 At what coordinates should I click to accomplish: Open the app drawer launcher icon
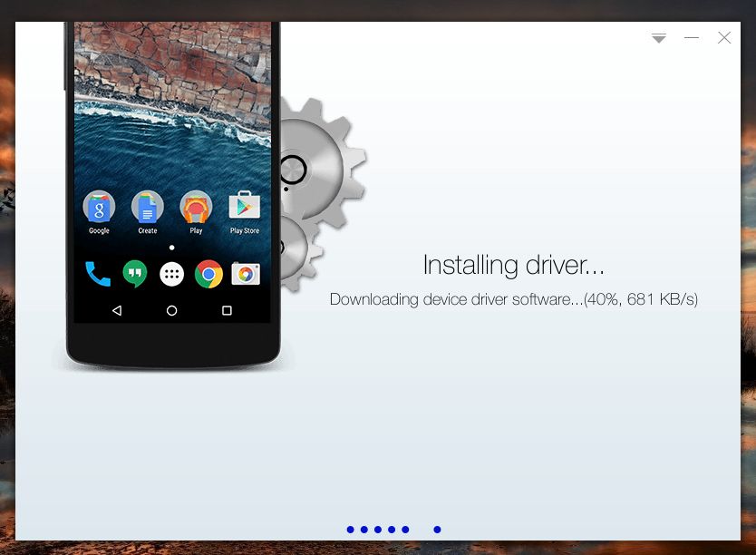[171, 274]
